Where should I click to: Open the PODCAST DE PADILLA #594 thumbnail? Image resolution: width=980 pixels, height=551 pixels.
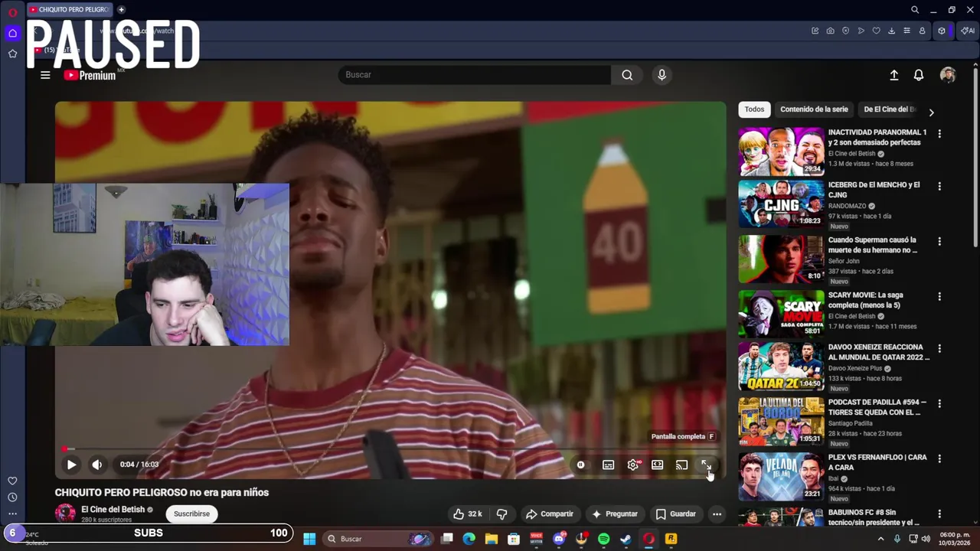coord(781,421)
